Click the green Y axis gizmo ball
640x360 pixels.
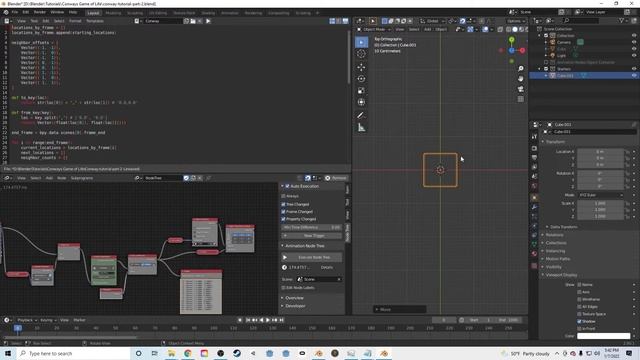[x=511, y=40]
